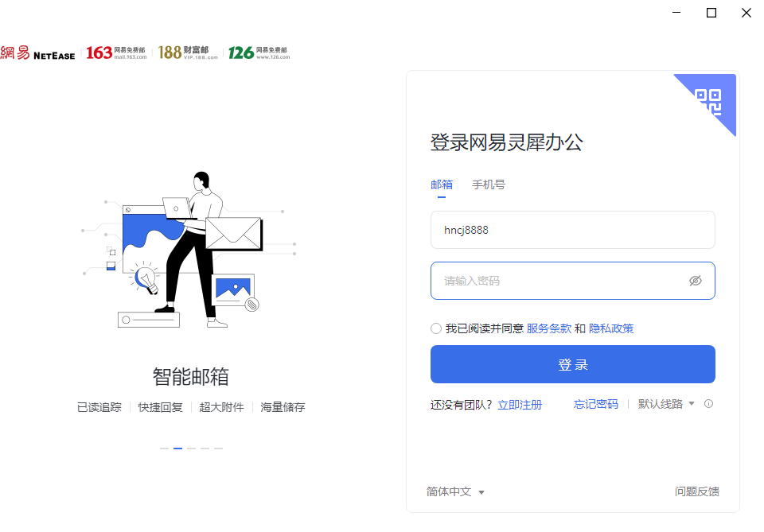
Task: Click the line info circle icon
Action: point(708,403)
